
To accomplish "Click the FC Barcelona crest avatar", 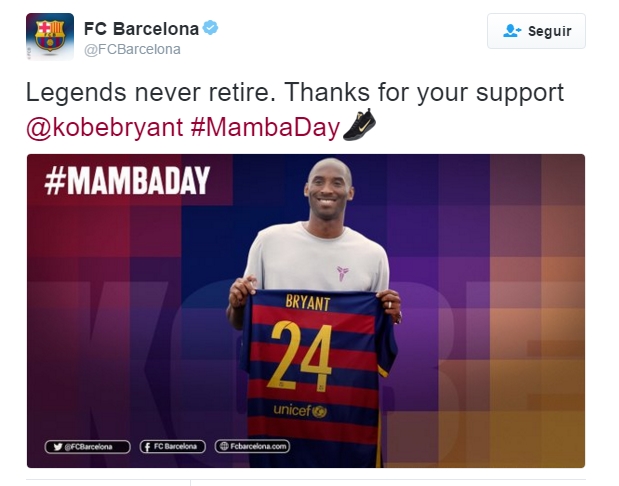I will click(49, 37).
